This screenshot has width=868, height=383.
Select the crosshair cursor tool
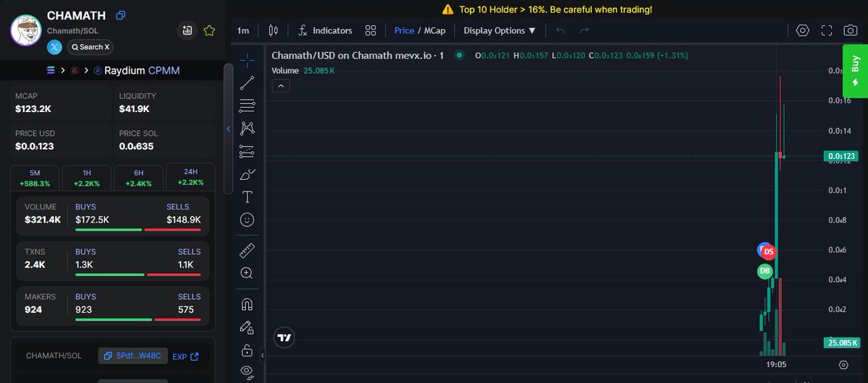click(x=247, y=59)
